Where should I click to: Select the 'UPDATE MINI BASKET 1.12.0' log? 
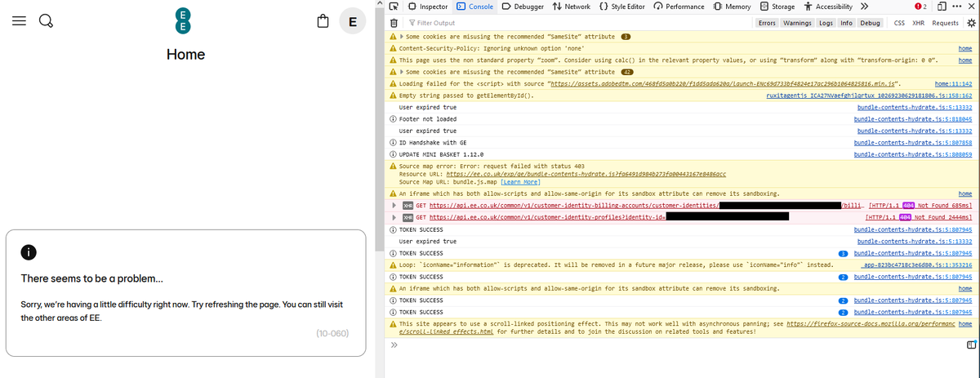(441, 154)
